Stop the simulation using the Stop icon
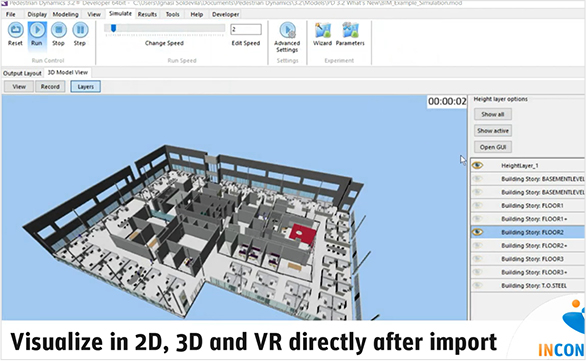 coord(58,30)
